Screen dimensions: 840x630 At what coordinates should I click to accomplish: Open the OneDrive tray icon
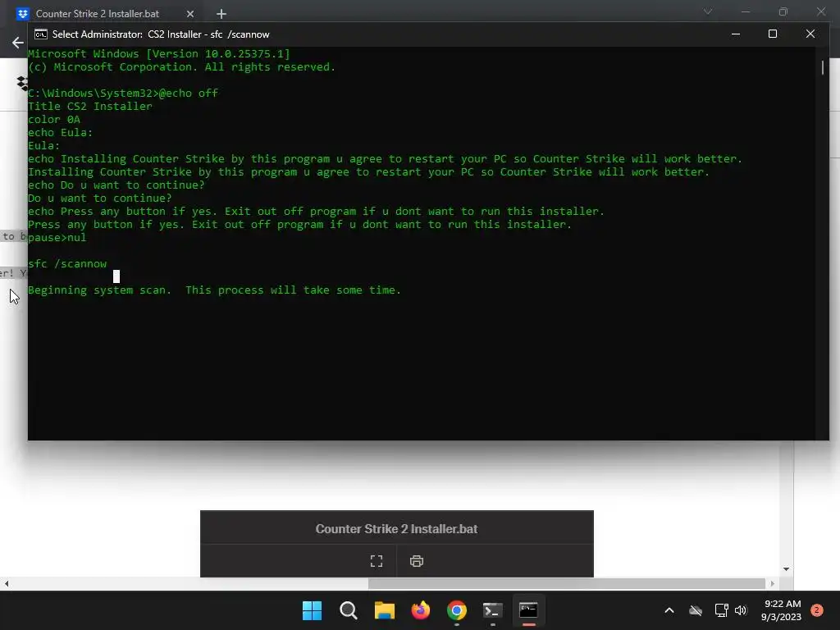[x=696, y=610]
